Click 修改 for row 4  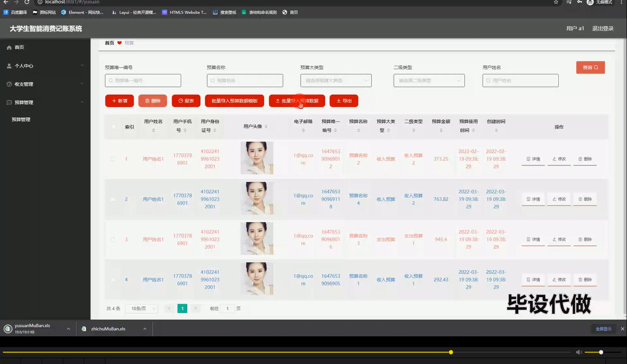(x=559, y=280)
